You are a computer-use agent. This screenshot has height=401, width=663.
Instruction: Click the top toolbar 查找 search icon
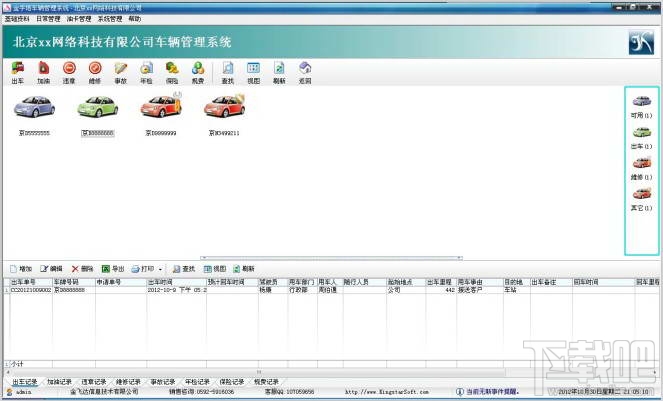pos(228,73)
